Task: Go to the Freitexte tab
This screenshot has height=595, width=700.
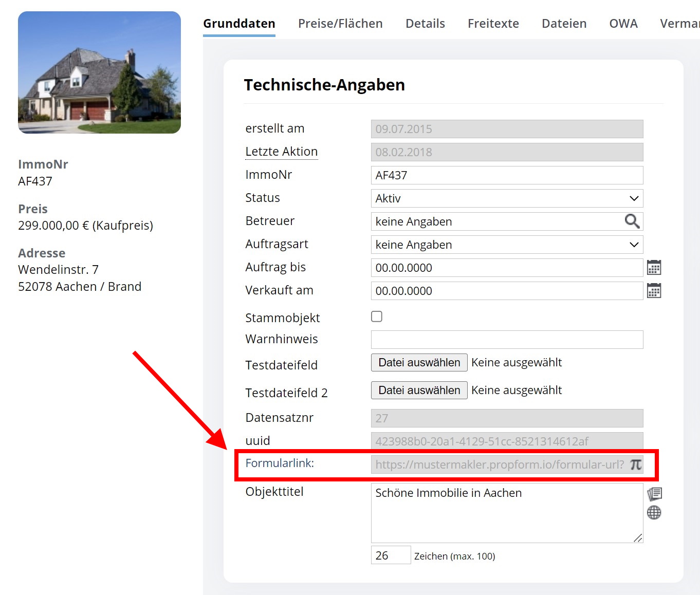Action: [x=493, y=24]
